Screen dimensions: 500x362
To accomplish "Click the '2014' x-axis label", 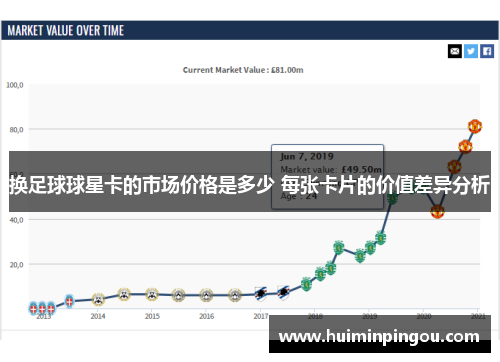I will [98, 316].
